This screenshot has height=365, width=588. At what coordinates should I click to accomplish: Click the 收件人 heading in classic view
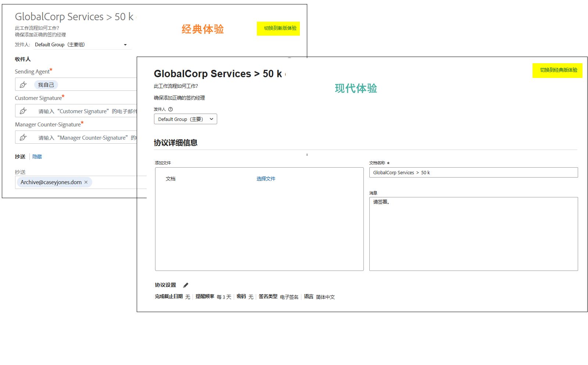(23, 59)
